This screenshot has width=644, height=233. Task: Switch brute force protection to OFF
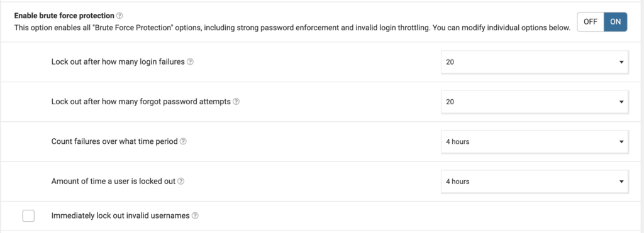click(590, 22)
